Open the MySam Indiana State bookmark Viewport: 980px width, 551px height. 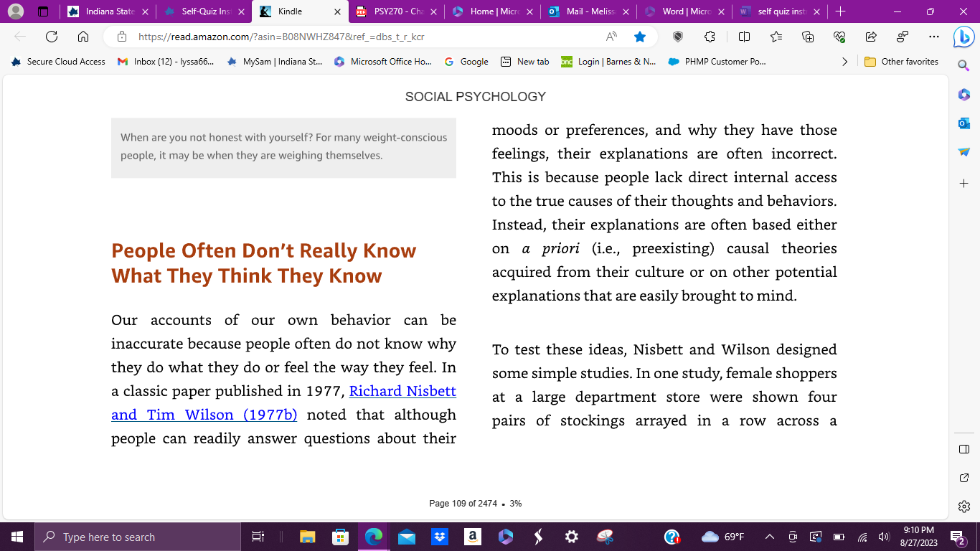pyautogui.click(x=275, y=62)
